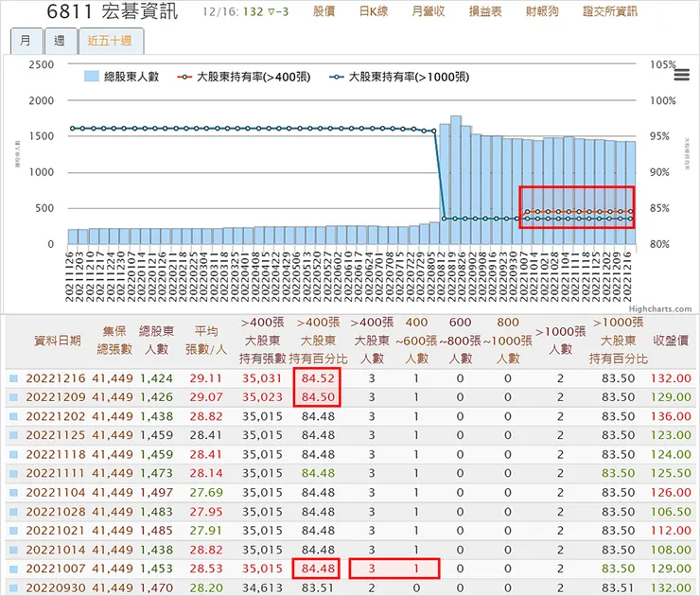Switch to the 月 tab
Viewport: 700px width, 596px height.
[x=26, y=41]
